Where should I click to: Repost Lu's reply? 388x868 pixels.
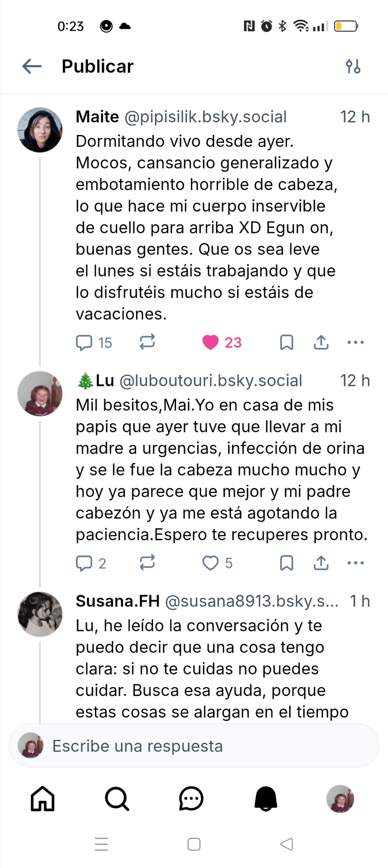(x=147, y=562)
